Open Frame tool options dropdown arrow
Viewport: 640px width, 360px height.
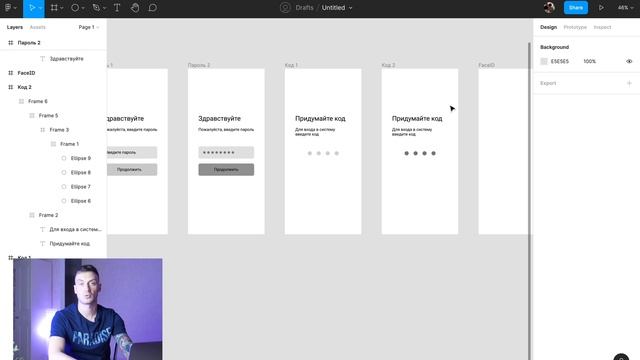coord(62,8)
